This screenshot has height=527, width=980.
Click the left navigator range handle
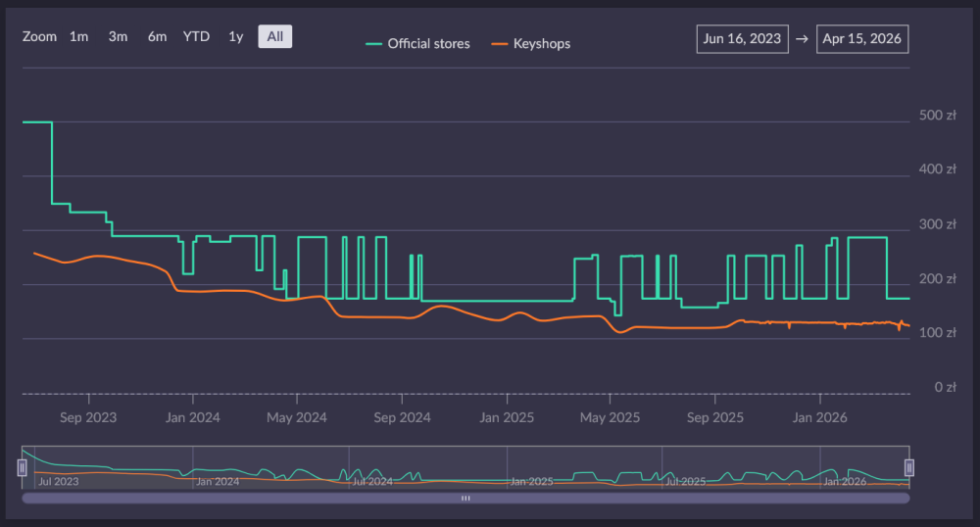pos(22,467)
